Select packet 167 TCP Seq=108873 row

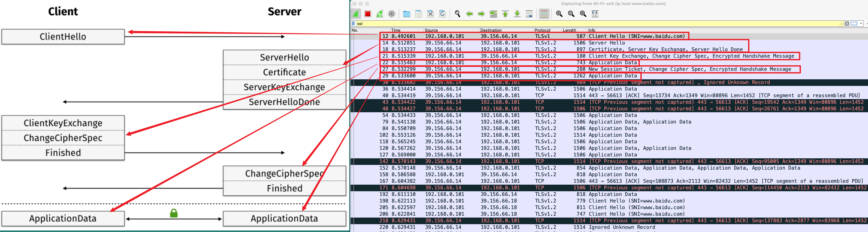click(x=609, y=181)
